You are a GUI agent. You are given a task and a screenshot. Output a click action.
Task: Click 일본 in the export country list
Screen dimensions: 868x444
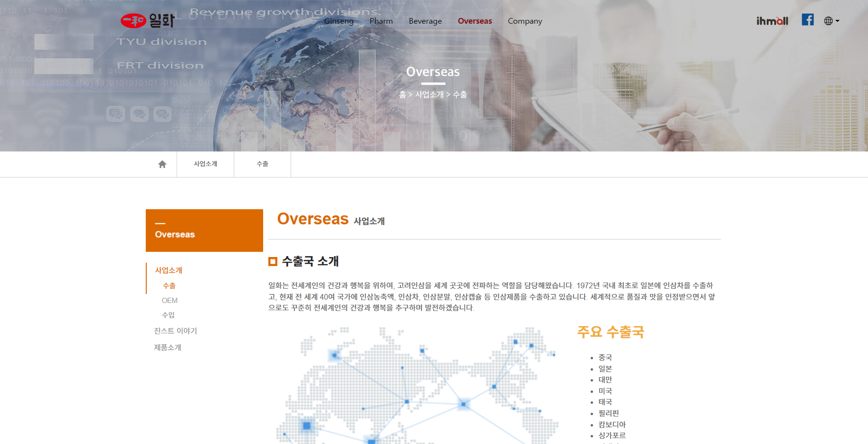(x=605, y=369)
